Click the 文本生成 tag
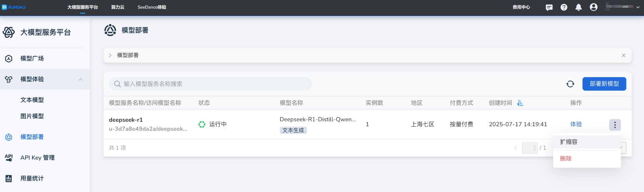 (293, 130)
